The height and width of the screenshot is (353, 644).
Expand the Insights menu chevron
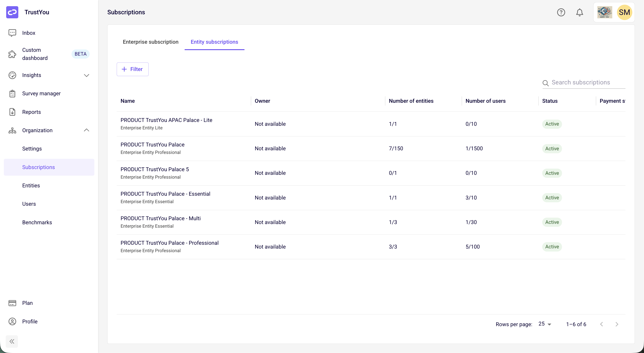(x=86, y=75)
